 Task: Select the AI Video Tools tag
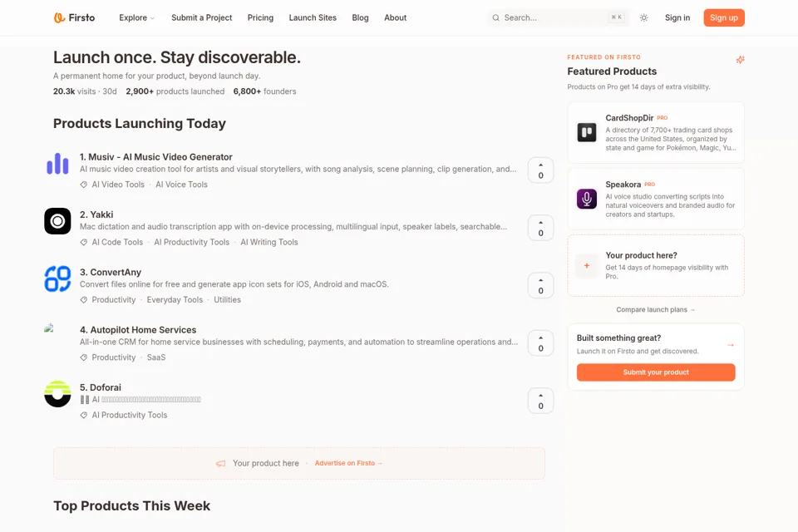pyautogui.click(x=117, y=185)
